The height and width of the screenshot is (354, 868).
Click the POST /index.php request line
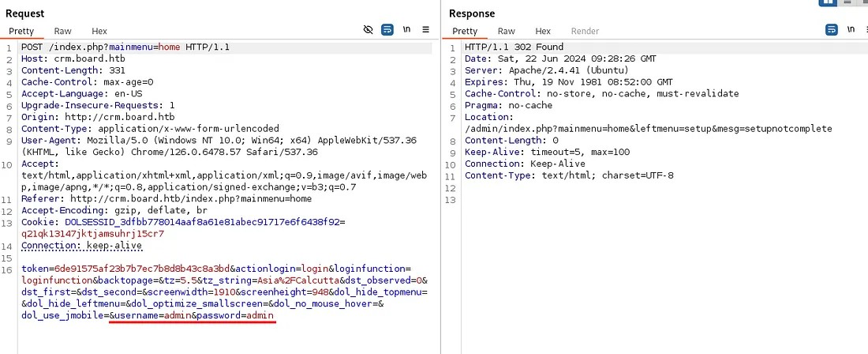[x=125, y=47]
